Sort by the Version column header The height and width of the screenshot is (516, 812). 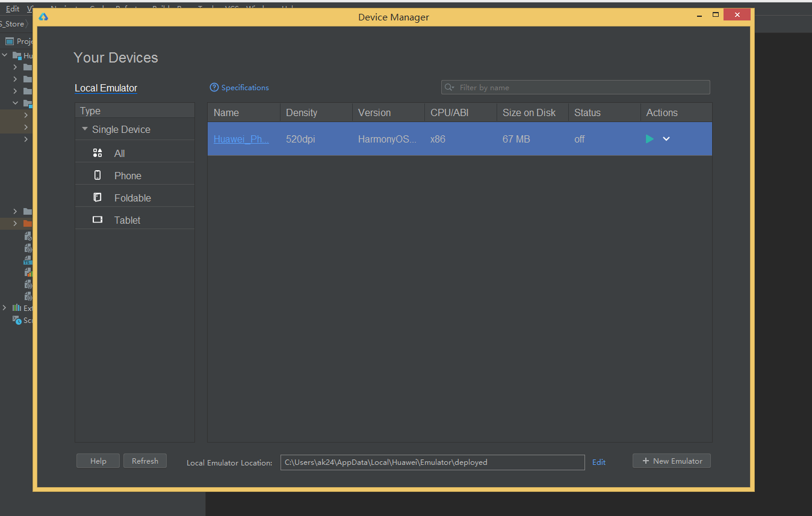click(388, 112)
